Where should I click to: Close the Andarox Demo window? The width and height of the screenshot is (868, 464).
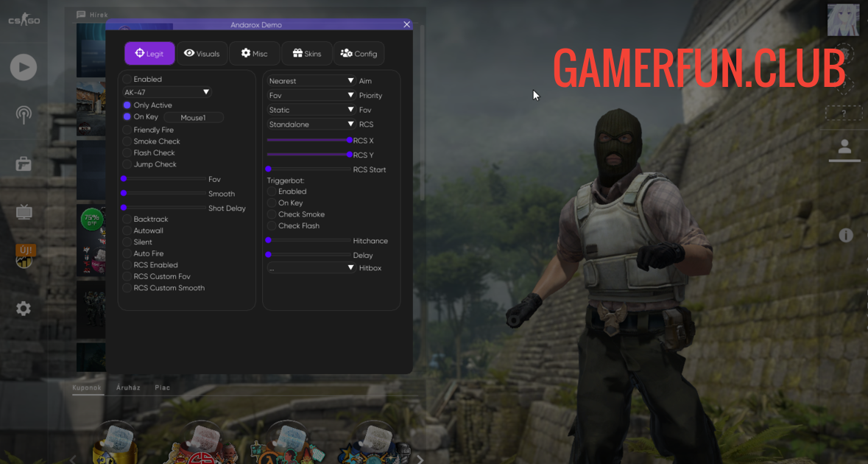407,24
